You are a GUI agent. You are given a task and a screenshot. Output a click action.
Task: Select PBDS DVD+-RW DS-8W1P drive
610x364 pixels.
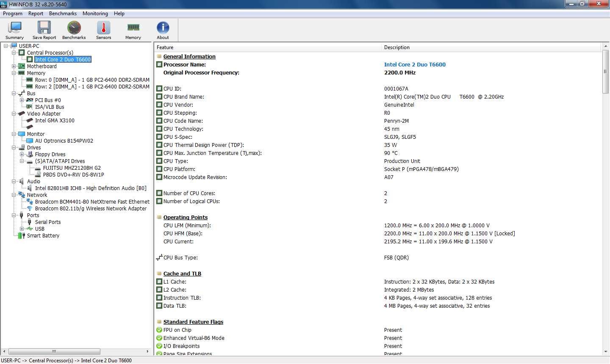[x=73, y=174]
